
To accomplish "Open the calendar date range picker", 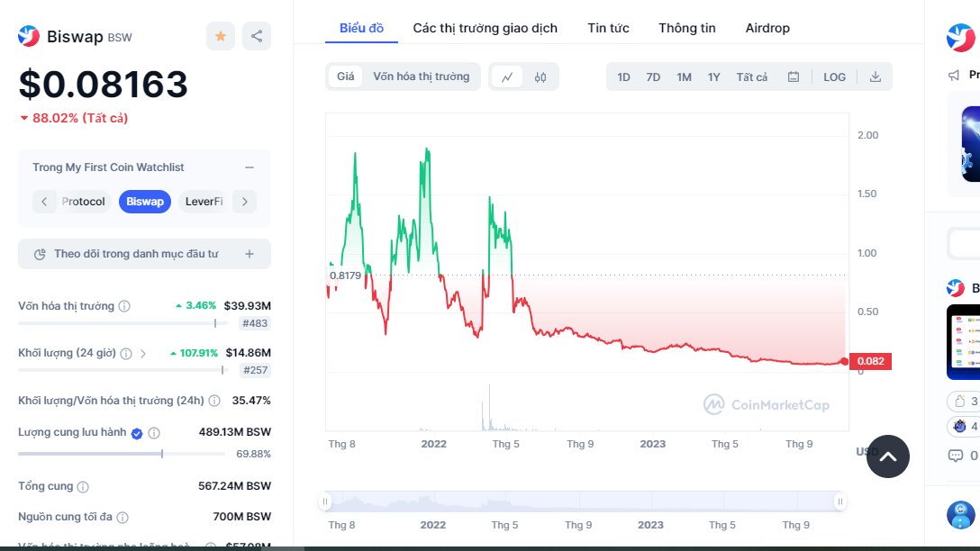I will (794, 77).
